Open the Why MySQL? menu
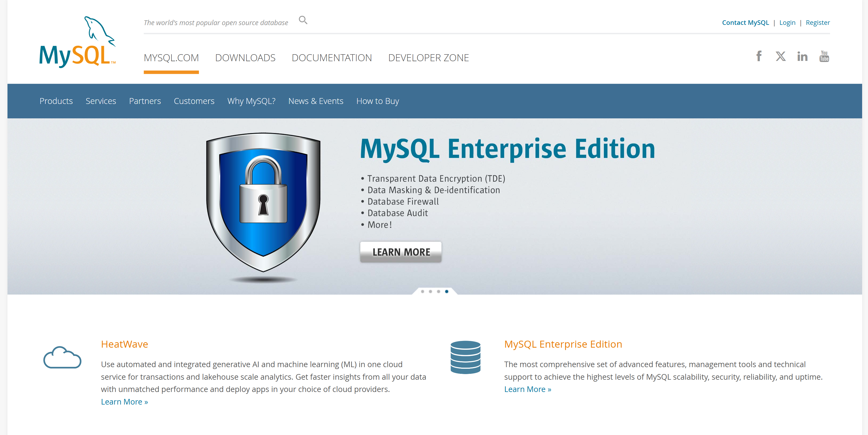The height and width of the screenshot is (435, 868). tap(251, 101)
